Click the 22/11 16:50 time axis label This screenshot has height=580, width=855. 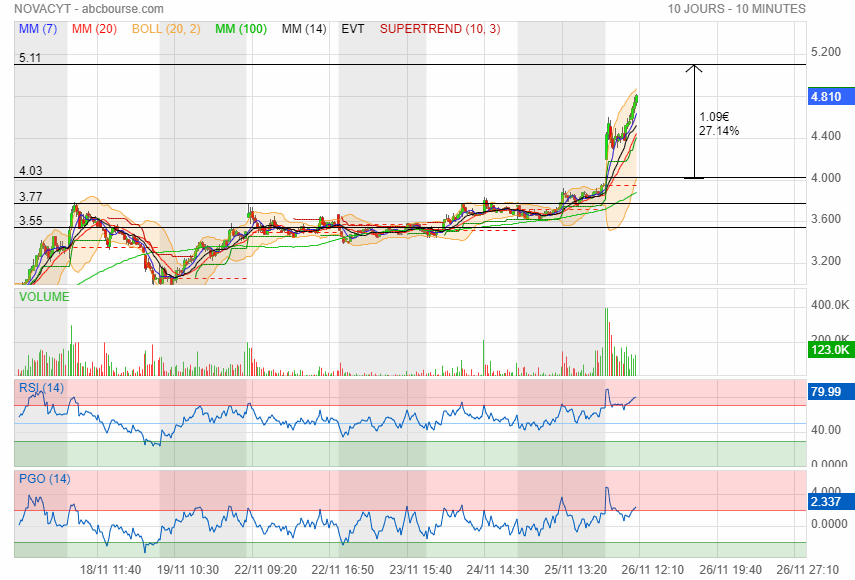coord(343,570)
